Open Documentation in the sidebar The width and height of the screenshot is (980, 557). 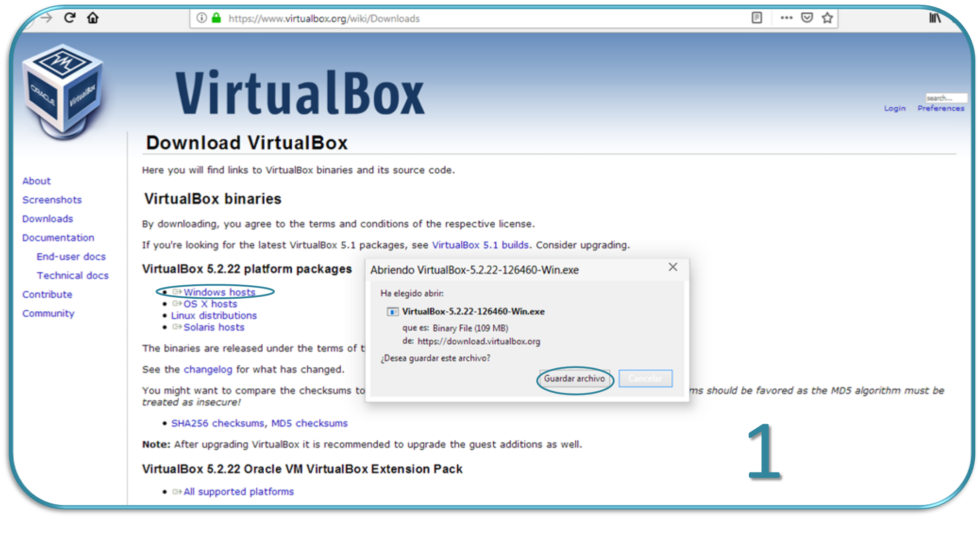pyautogui.click(x=58, y=238)
